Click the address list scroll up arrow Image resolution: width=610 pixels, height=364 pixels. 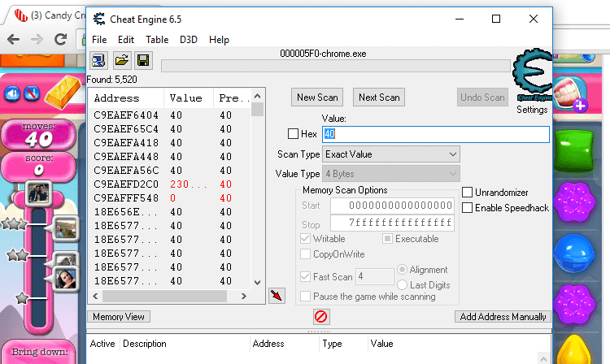point(257,96)
